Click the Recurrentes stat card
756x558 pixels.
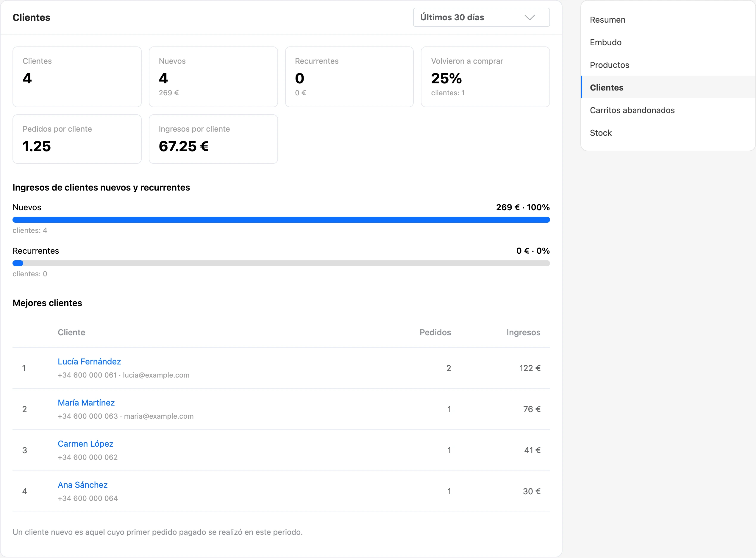349,77
